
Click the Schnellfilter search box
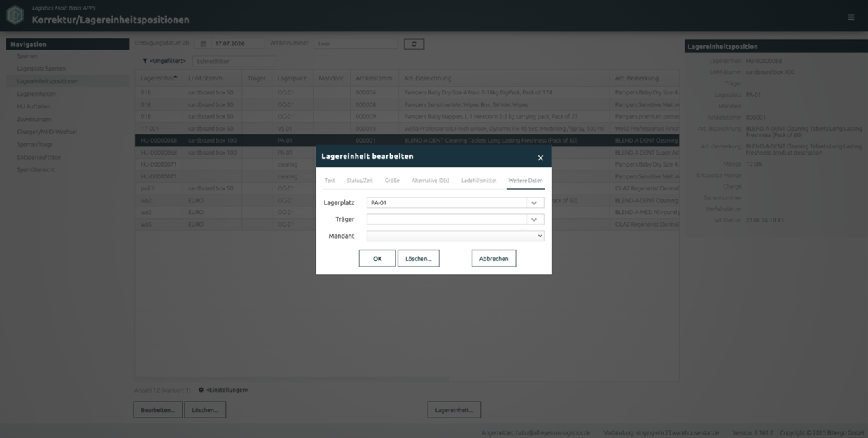pyautogui.click(x=234, y=61)
